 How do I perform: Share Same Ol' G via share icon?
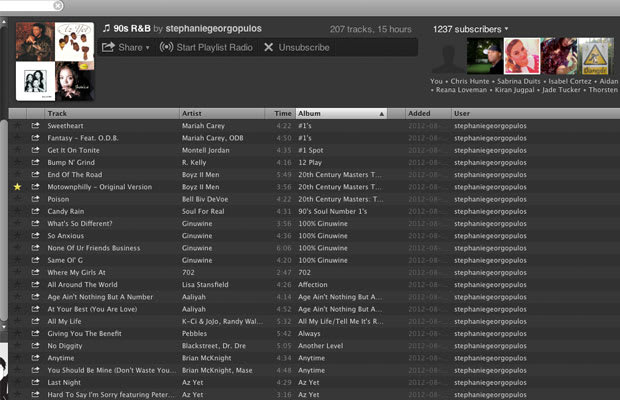(x=36, y=260)
